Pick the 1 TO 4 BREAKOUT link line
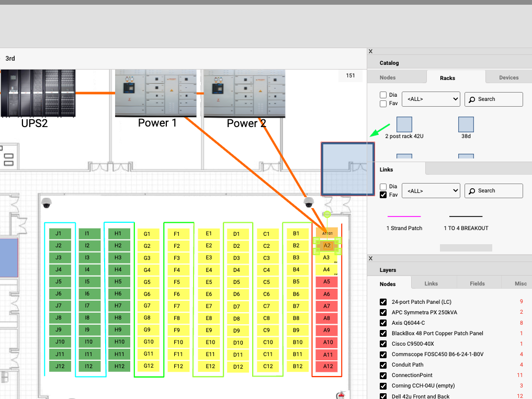532x399 pixels. (x=466, y=216)
